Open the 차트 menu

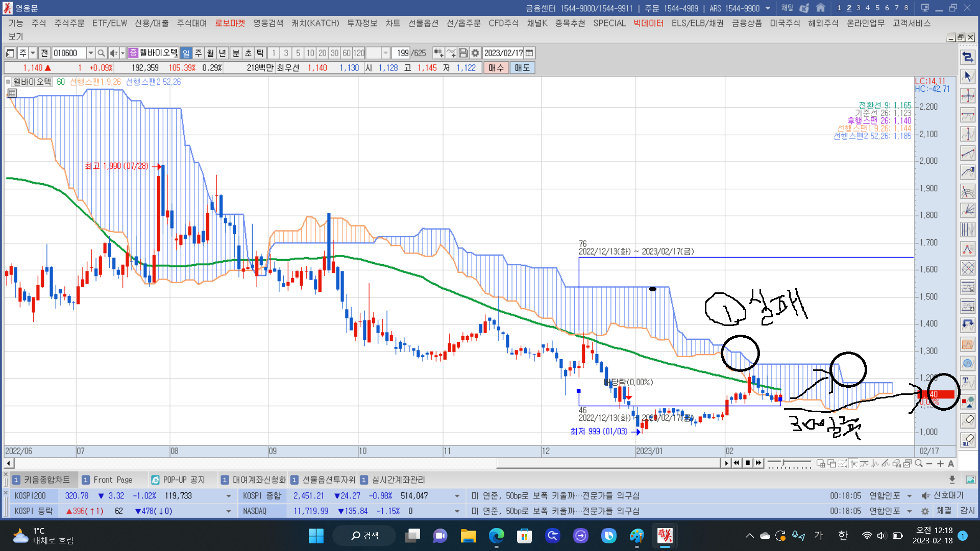pos(393,23)
